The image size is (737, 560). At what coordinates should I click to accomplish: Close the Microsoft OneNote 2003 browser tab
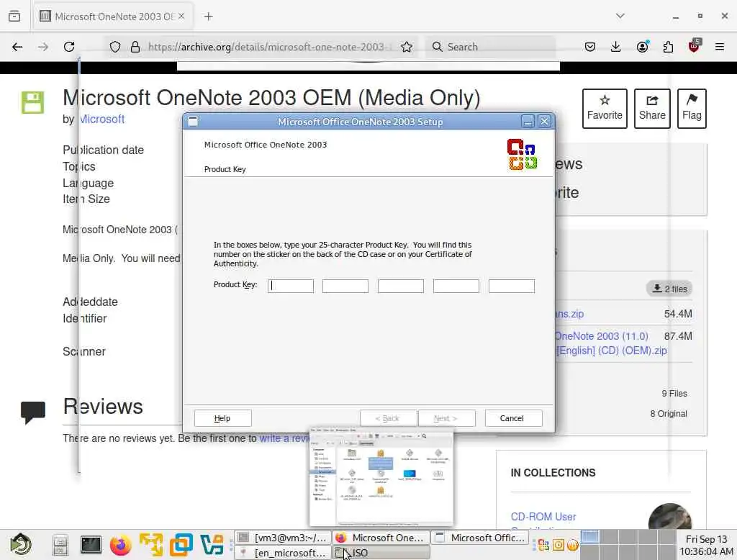coord(181,16)
